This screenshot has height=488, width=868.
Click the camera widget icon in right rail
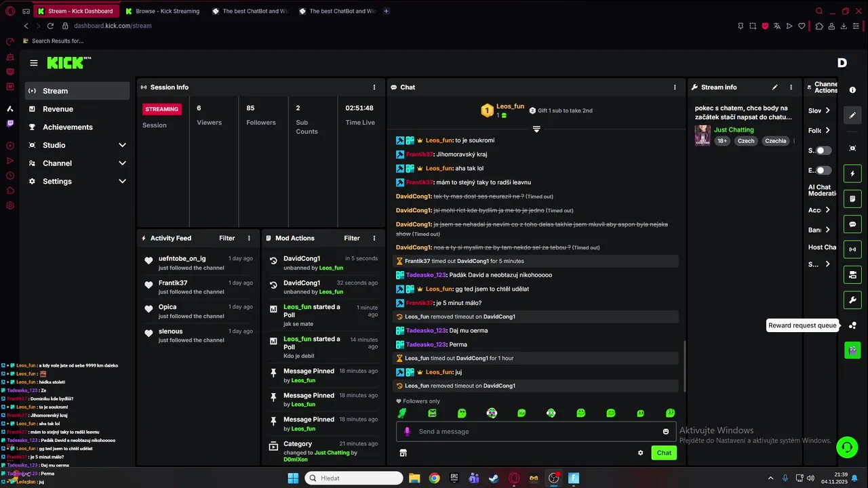pos(852,274)
